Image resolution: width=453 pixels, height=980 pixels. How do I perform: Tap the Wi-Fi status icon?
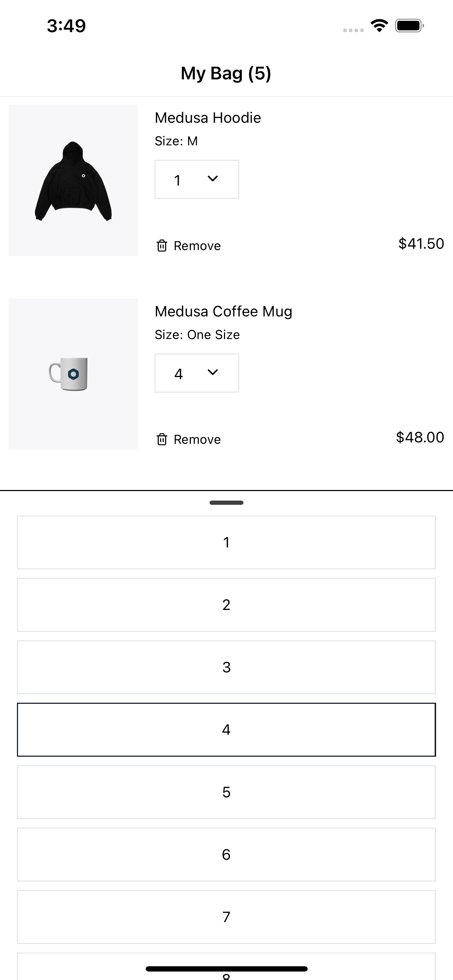pyautogui.click(x=379, y=26)
